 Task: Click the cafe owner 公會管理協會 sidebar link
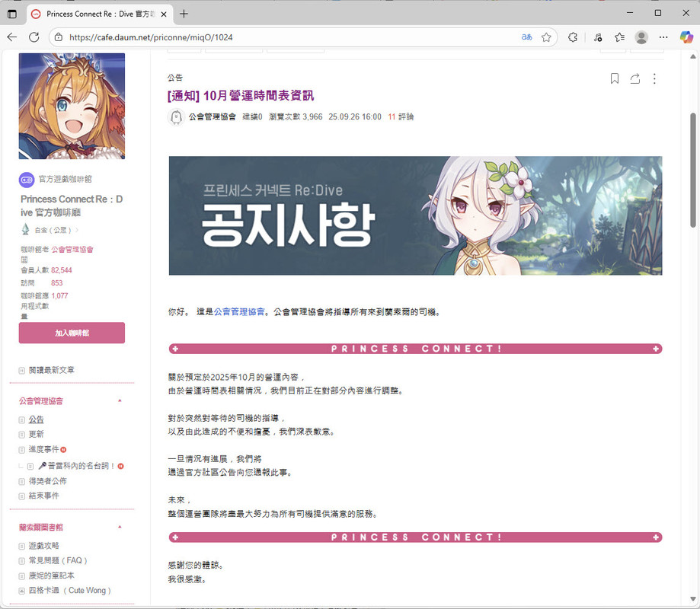click(x=72, y=250)
